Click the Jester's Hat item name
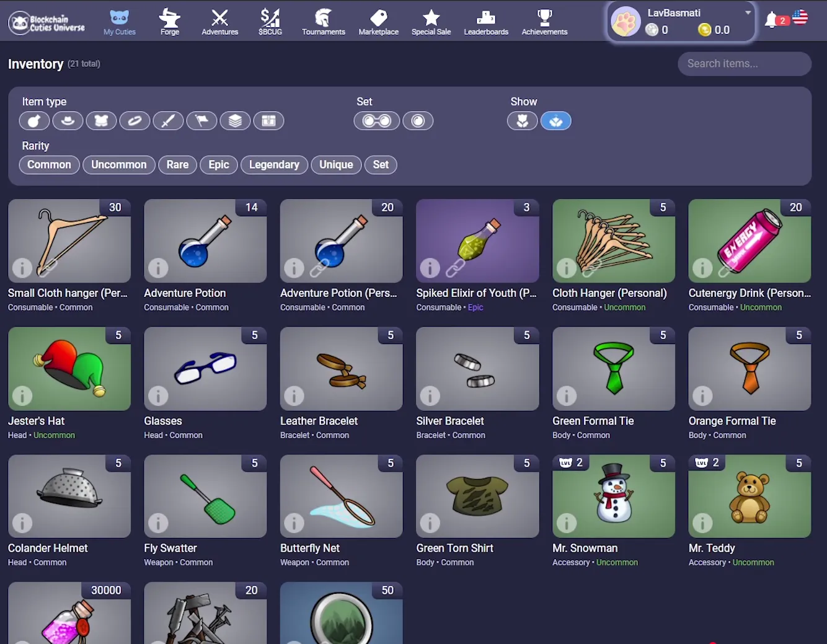Viewport: 827px width, 644px height. 36,421
